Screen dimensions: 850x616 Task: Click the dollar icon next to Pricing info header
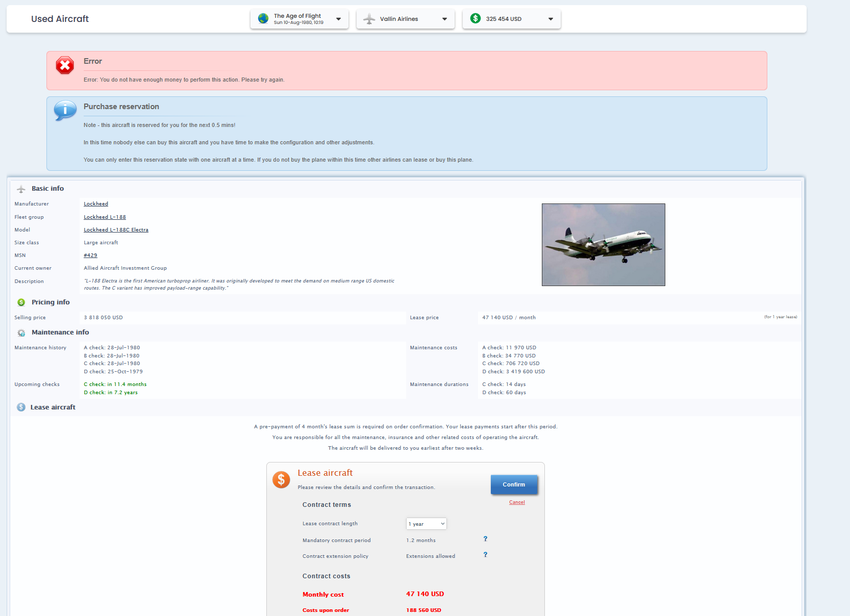point(21,302)
